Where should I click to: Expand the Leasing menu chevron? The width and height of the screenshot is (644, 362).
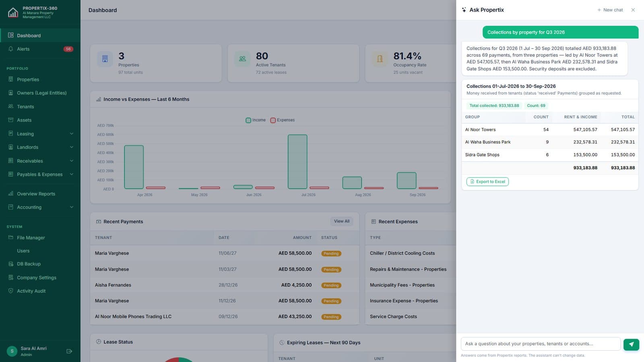click(x=72, y=134)
